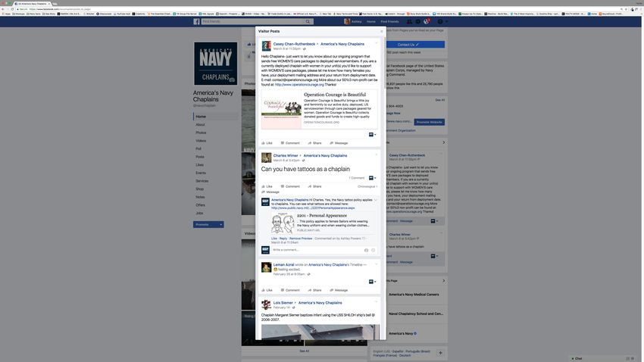Select Events in the page sidebar
The width and height of the screenshot is (644, 362).
pyautogui.click(x=201, y=173)
